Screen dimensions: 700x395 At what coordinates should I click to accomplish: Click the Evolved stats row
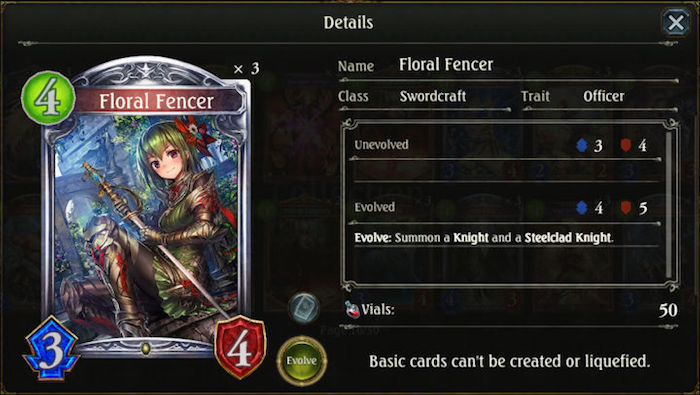(x=508, y=208)
